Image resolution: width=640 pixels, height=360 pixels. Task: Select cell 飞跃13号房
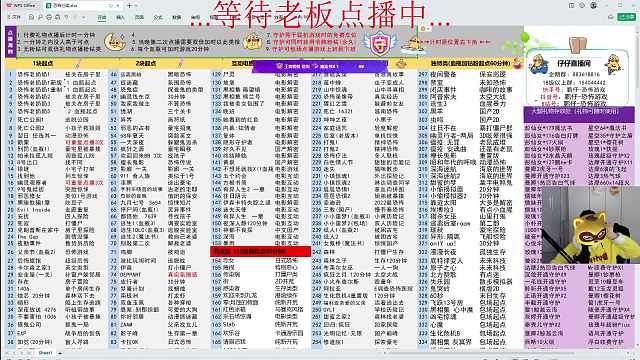coord(446,302)
